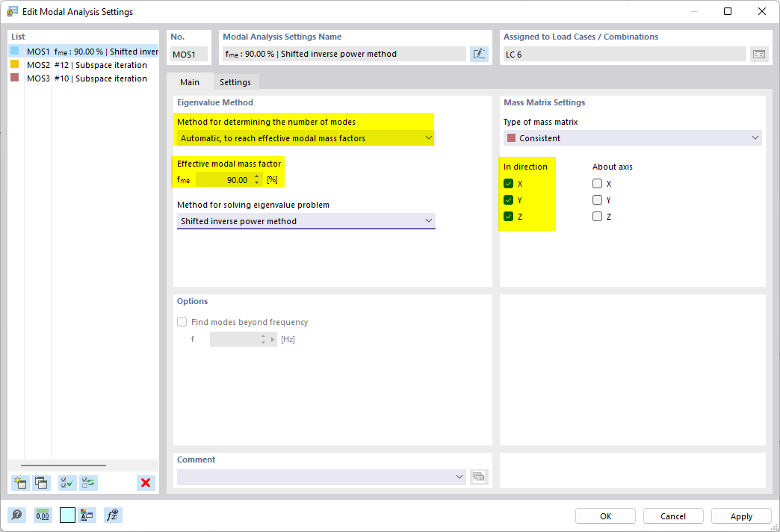Select the Main tab
780x532 pixels.
(190, 81)
